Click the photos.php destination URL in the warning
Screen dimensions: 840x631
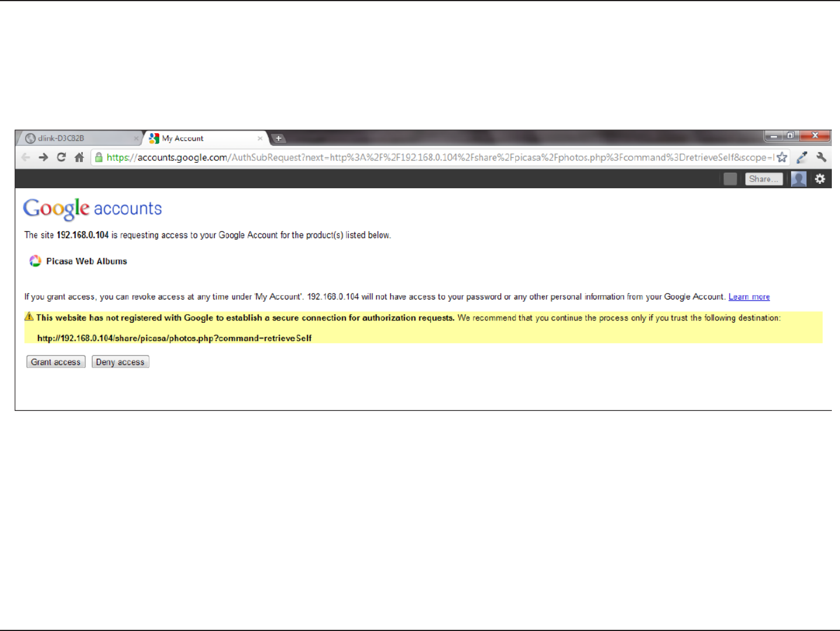coord(174,338)
